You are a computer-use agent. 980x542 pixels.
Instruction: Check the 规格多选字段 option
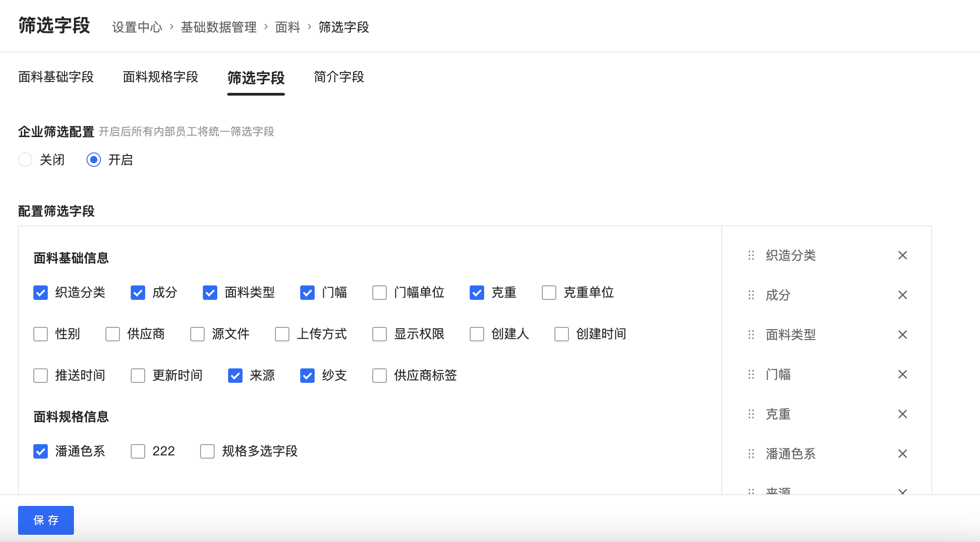(207, 451)
